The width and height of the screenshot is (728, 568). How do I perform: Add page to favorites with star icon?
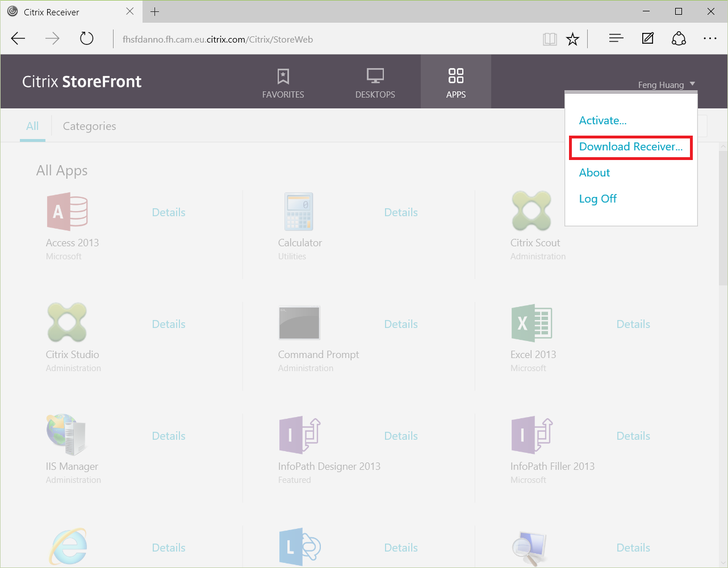click(x=572, y=39)
